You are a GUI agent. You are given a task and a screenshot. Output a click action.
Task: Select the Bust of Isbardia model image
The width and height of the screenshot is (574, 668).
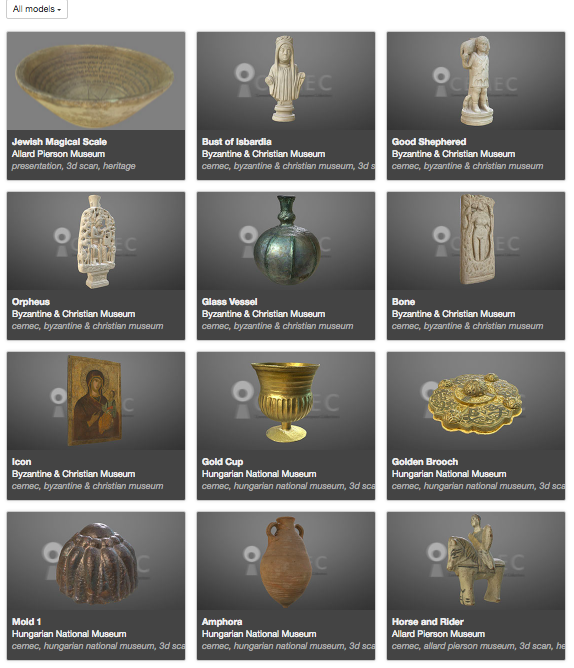[286, 81]
